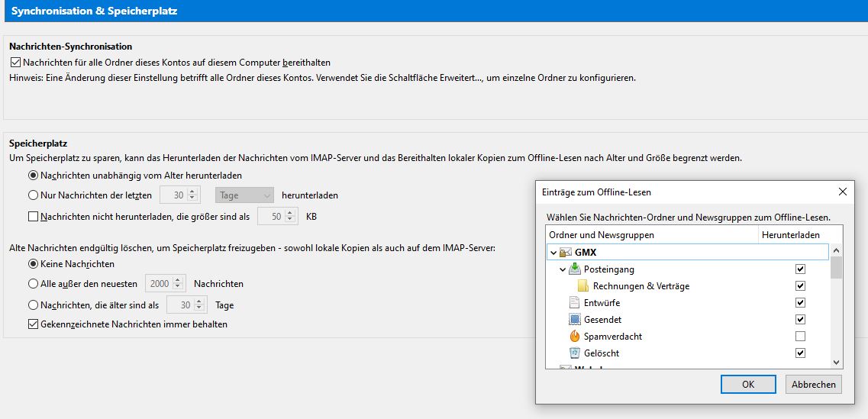Screen dimensions: 868x419
Task: Select 'Nur Nachrichten der letzten' radio option
Action: coord(33,195)
